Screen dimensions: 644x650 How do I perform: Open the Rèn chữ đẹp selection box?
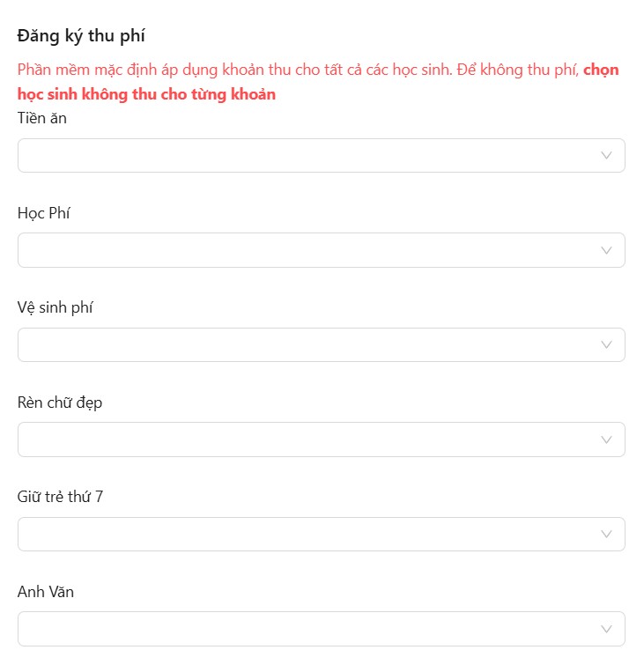pyautogui.click(x=308, y=439)
